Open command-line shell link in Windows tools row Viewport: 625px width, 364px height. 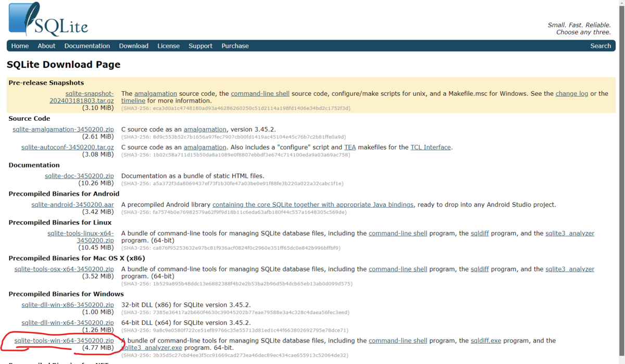tap(398, 341)
